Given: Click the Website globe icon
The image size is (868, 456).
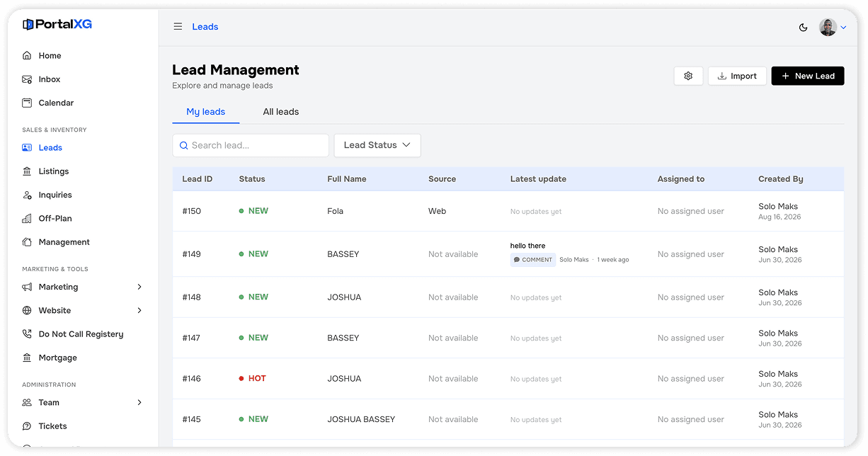Looking at the screenshot, I should tap(27, 310).
